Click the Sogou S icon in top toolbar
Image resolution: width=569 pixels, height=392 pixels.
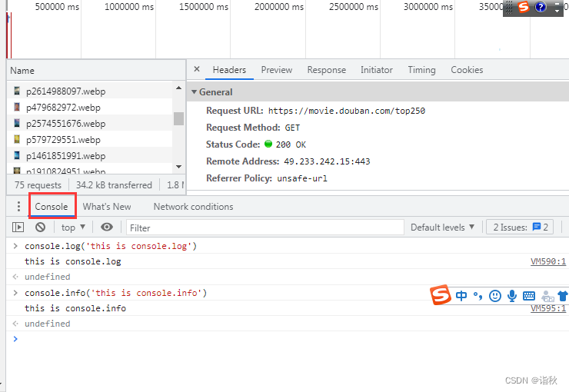[x=524, y=6]
